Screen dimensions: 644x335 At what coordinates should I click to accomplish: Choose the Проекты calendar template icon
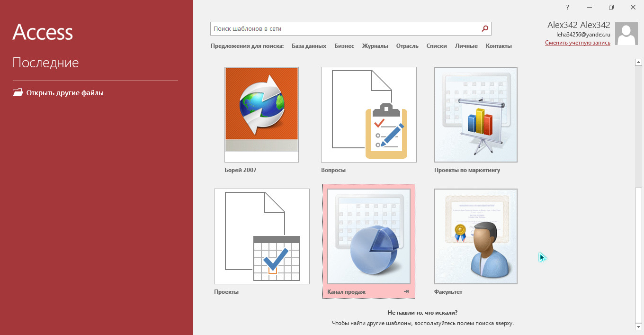[x=261, y=236]
